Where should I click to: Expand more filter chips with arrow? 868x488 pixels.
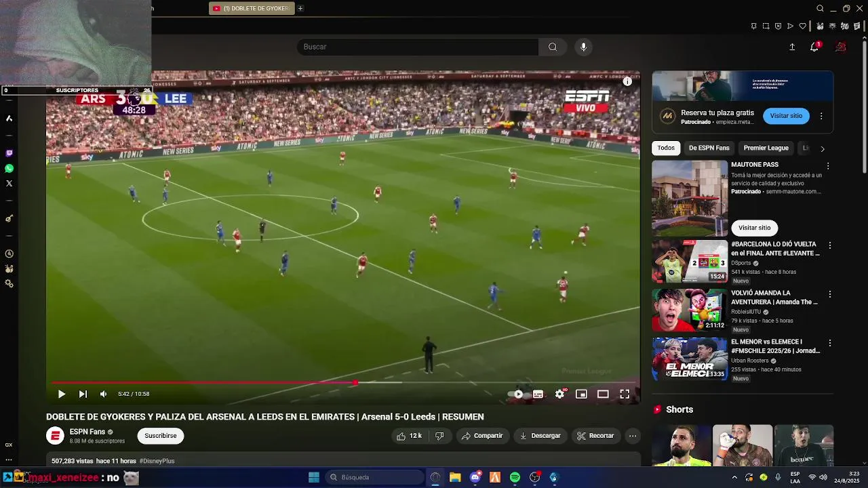(x=823, y=148)
